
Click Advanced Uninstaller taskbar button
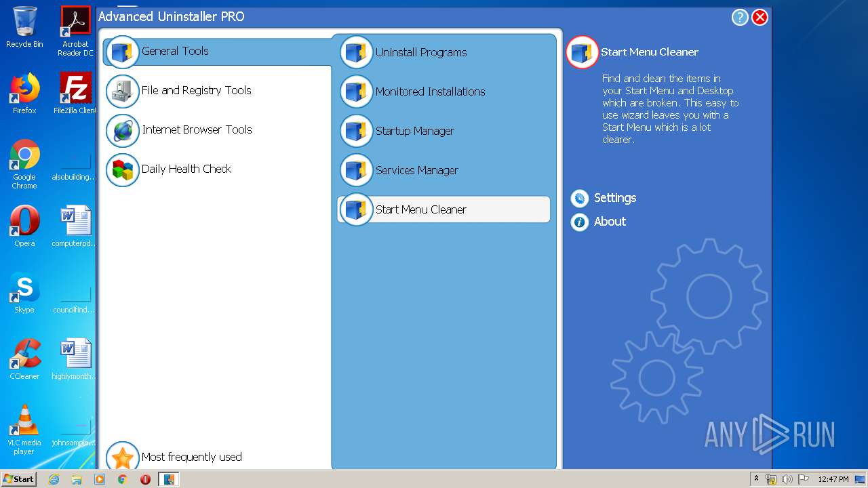click(x=169, y=479)
